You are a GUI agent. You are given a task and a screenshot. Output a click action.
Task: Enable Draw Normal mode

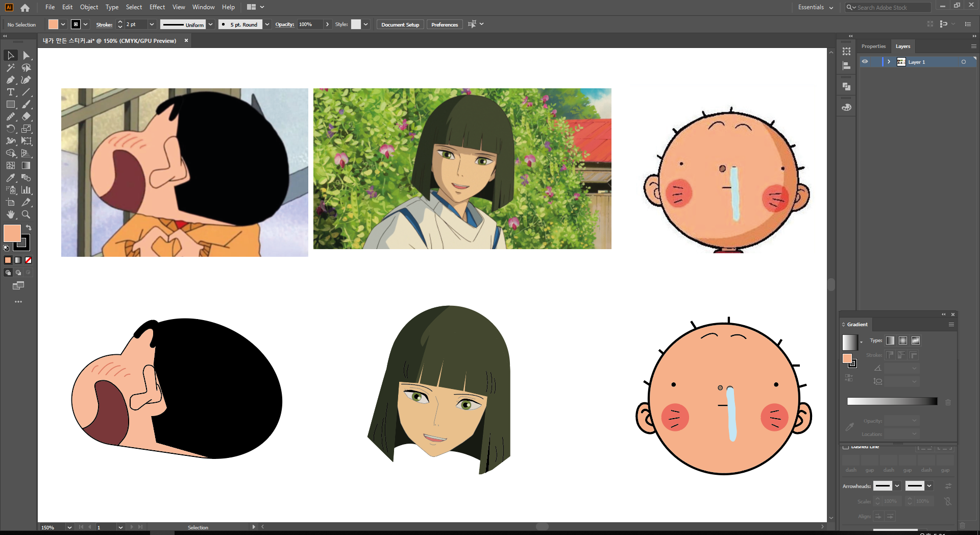8,273
